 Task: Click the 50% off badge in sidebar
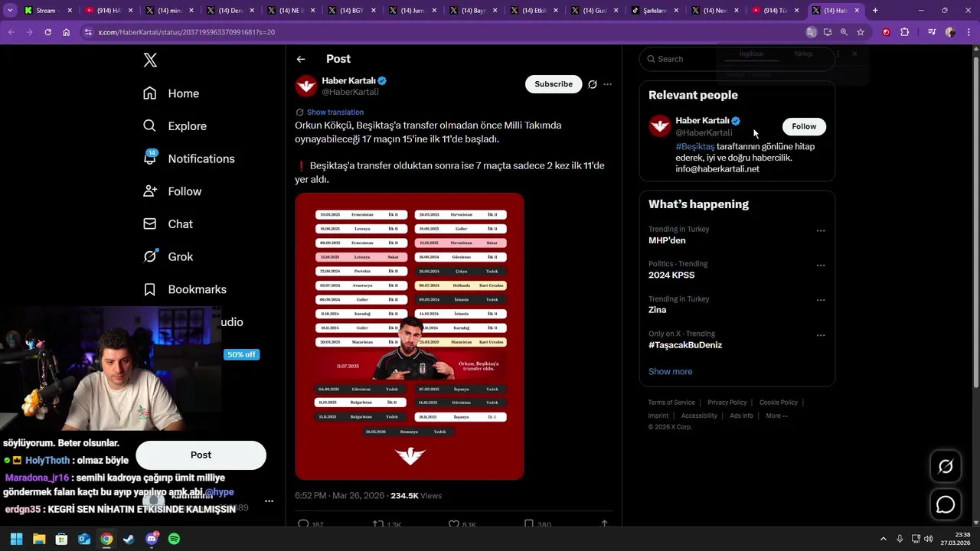pyautogui.click(x=241, y=354)
